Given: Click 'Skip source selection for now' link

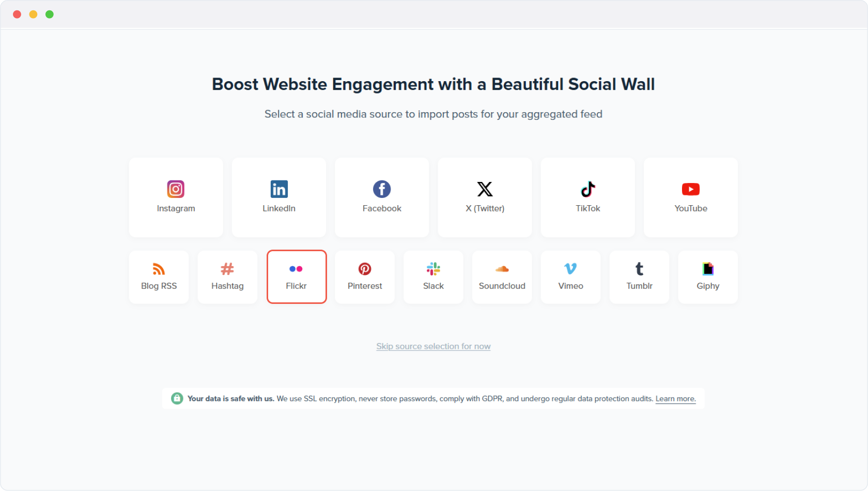Looking at the screenshot, I should tap(433, 346).
